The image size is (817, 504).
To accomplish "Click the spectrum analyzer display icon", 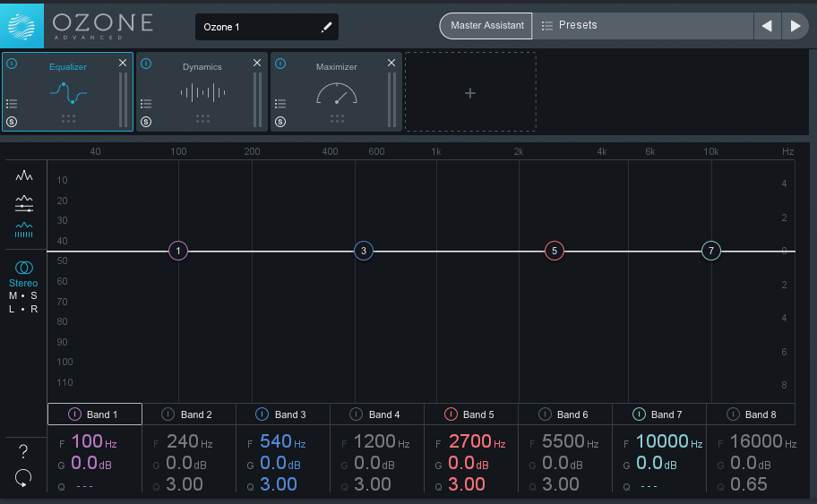I will pyautogui.click(x=24, y=176).
